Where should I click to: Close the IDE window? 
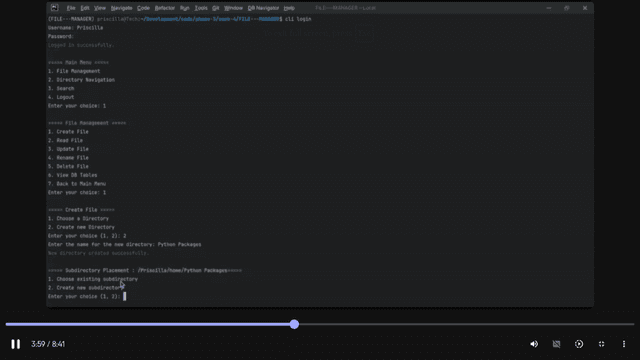pos(585,8)
